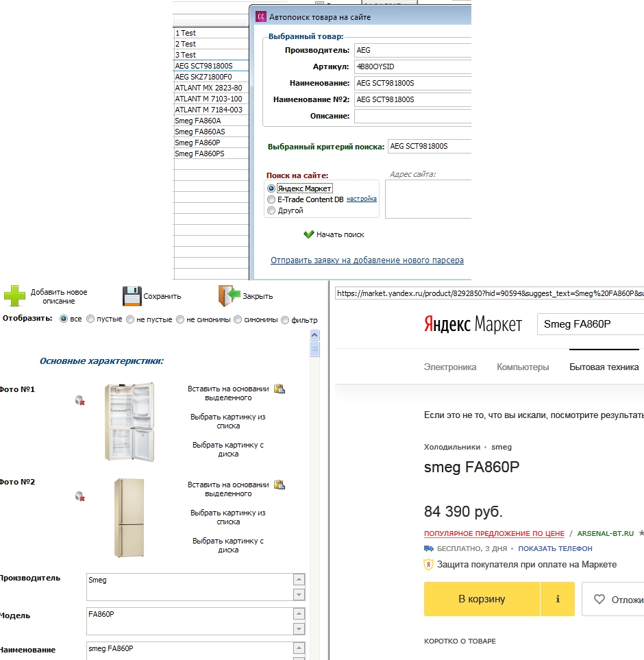Click Популярное предложение по цене link
This screenshot has height=660, width=644.
(494, 533)
